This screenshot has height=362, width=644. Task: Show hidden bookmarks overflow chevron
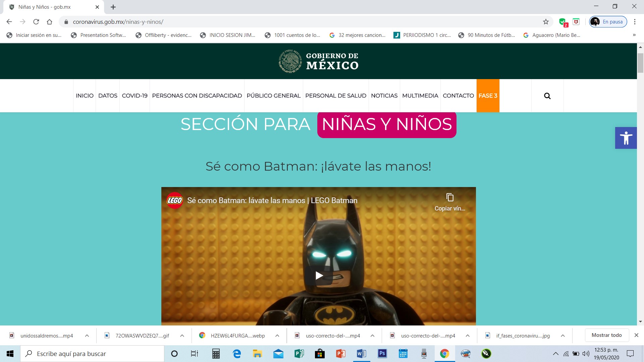634,35
